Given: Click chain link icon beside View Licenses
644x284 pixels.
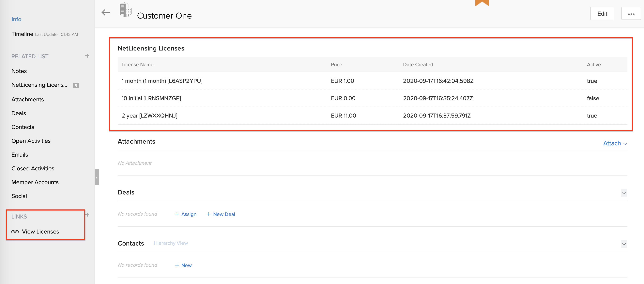Looking at the screenshot, I should click(x=15, y=232).
